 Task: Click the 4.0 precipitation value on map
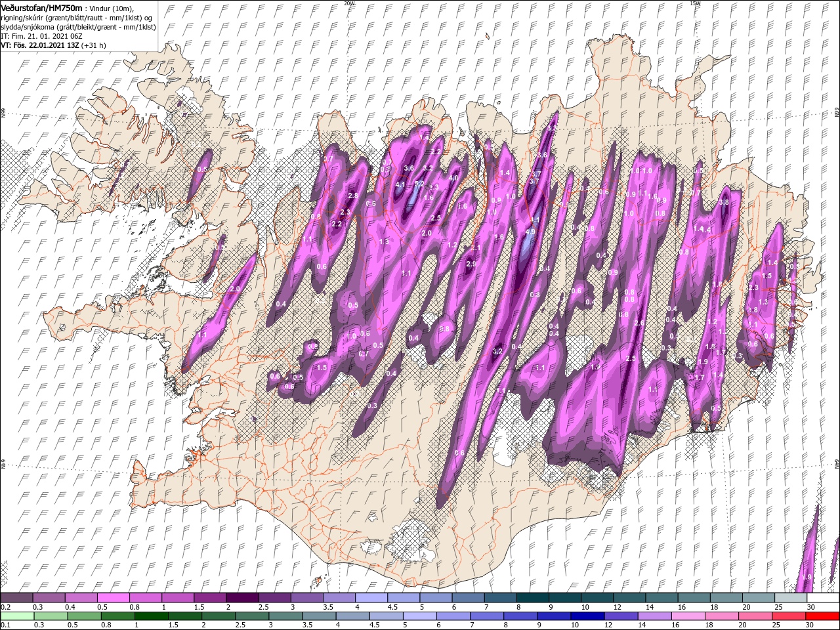(x=453, y=178)
